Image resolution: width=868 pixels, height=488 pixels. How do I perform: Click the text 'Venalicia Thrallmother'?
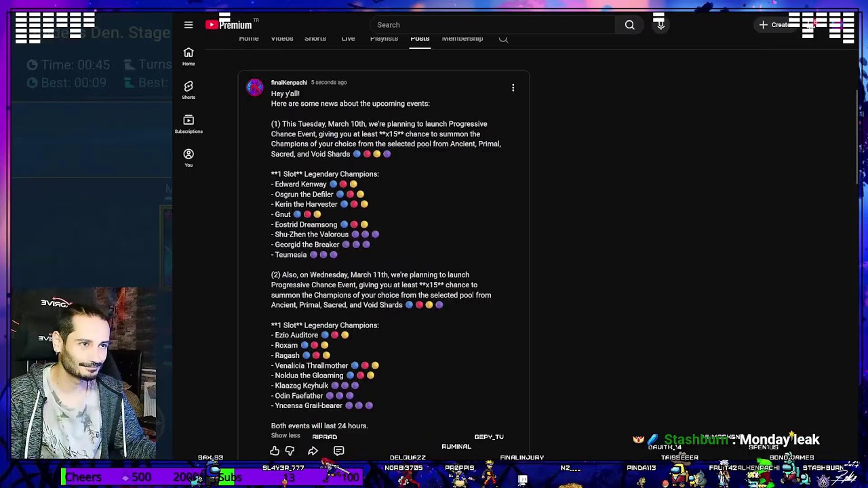click(x=311, y=365)
